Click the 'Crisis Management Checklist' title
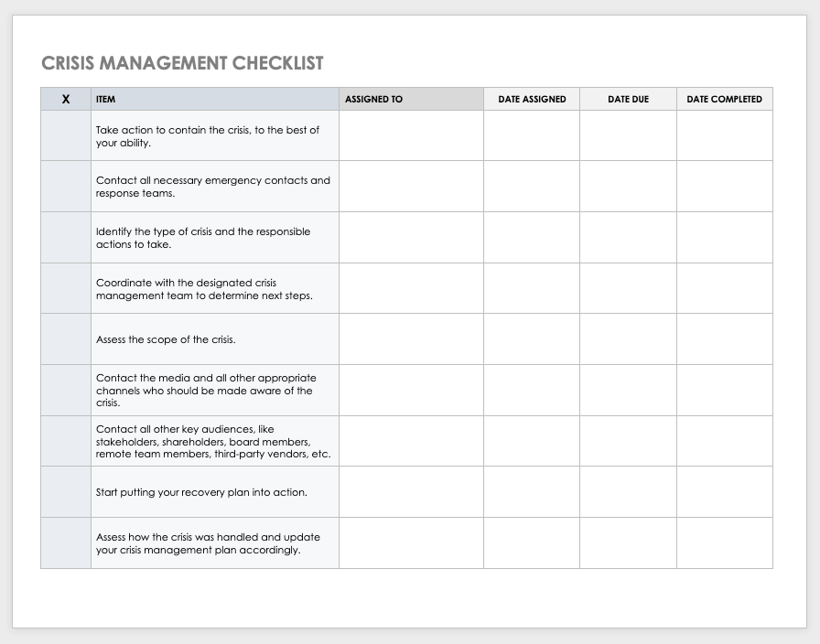The height and width of the screenshot is (644, 820). [183, 63]
